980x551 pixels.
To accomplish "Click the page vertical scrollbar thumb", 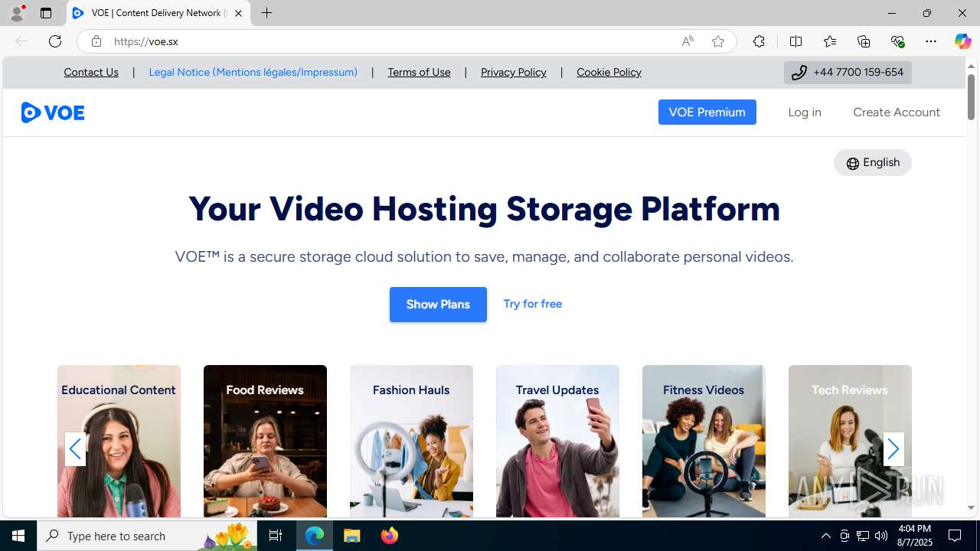I will tap(971, 97).
